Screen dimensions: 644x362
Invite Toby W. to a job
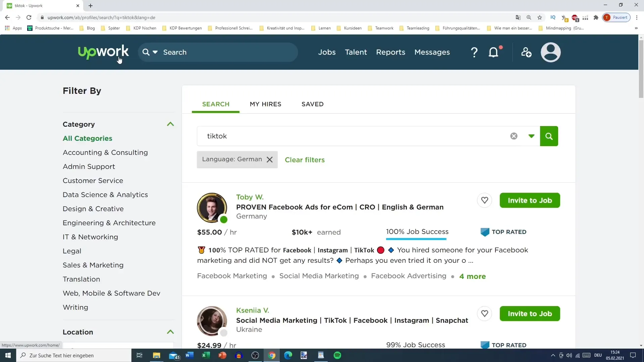click(x=530, y=200)
